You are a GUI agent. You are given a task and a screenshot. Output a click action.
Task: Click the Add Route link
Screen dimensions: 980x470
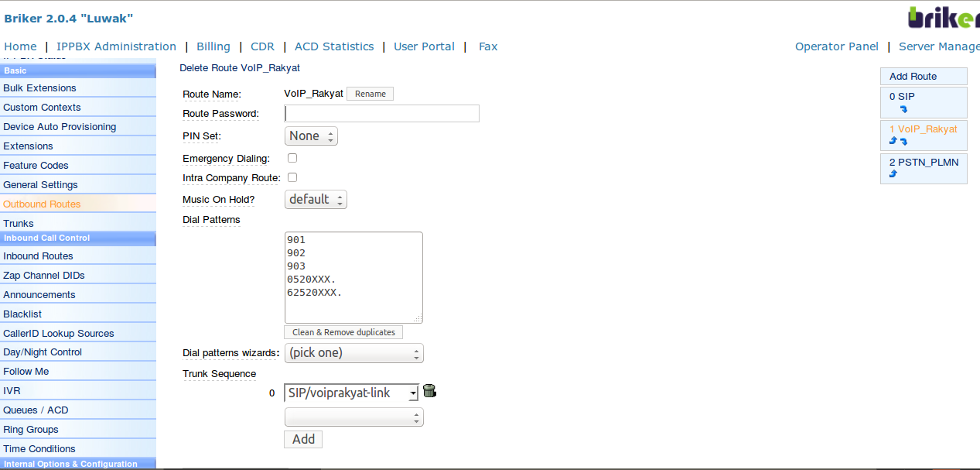(924, 77)
